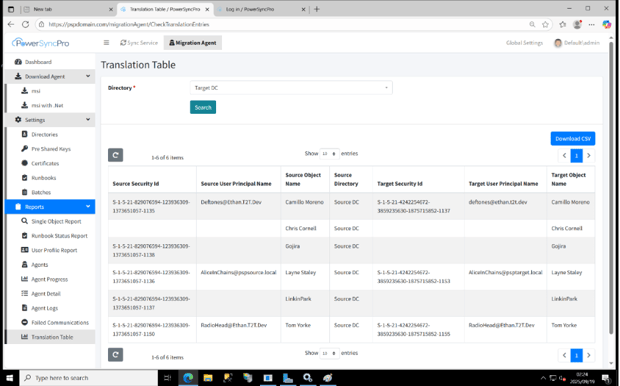This screenshot has height=386, width=620.
Task: Collapse the Download Agent section
Action: point(88,76)
